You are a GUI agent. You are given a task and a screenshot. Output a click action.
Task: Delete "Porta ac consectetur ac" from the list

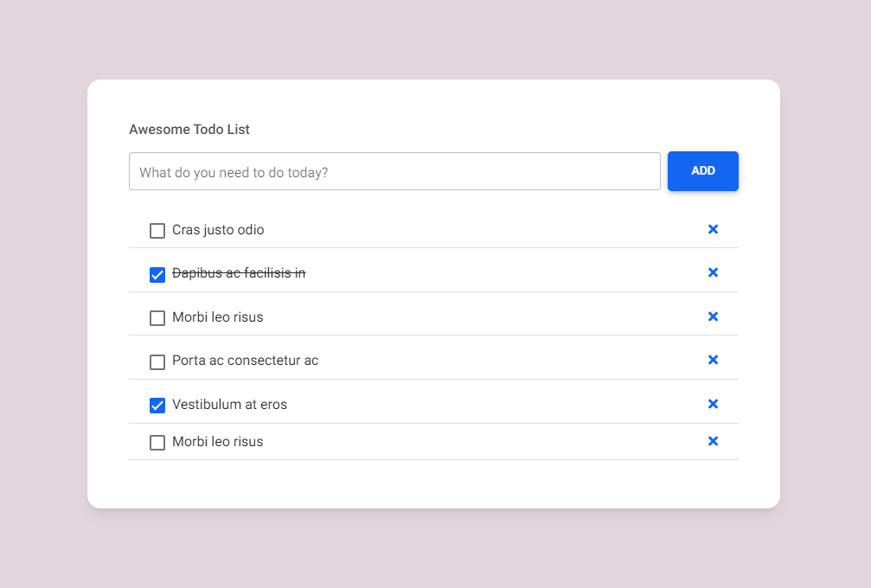(713, 360)
